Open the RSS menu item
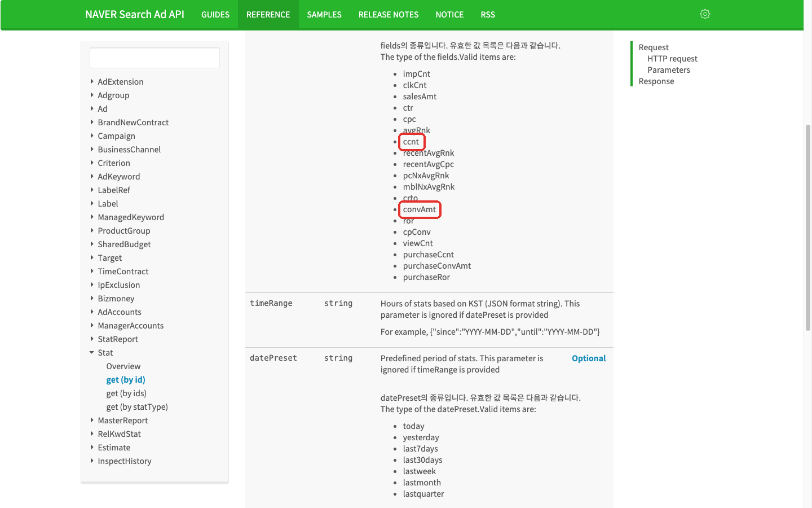Viewport: 812px width, 508px height. [488, 15]
